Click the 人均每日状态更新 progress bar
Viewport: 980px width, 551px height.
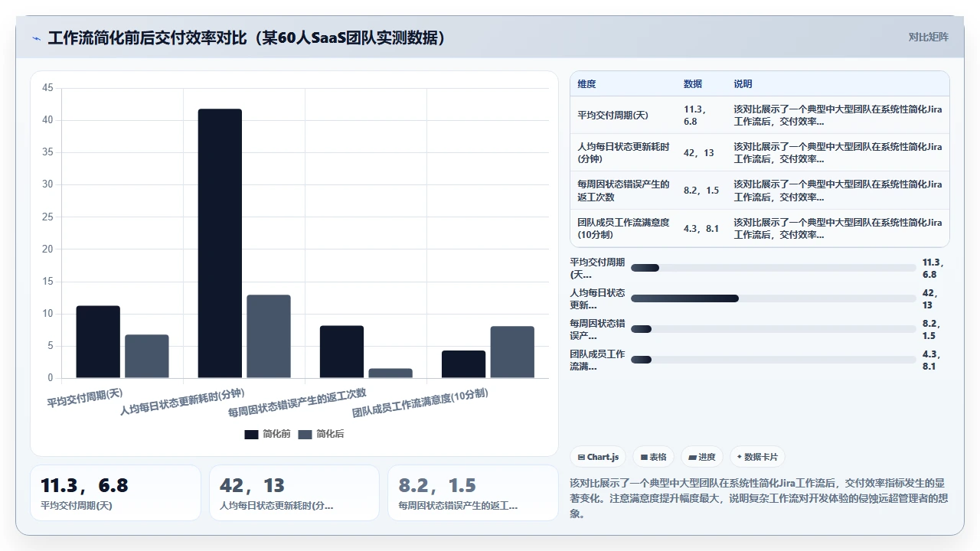pyautogui.click(x=773, y=298)
